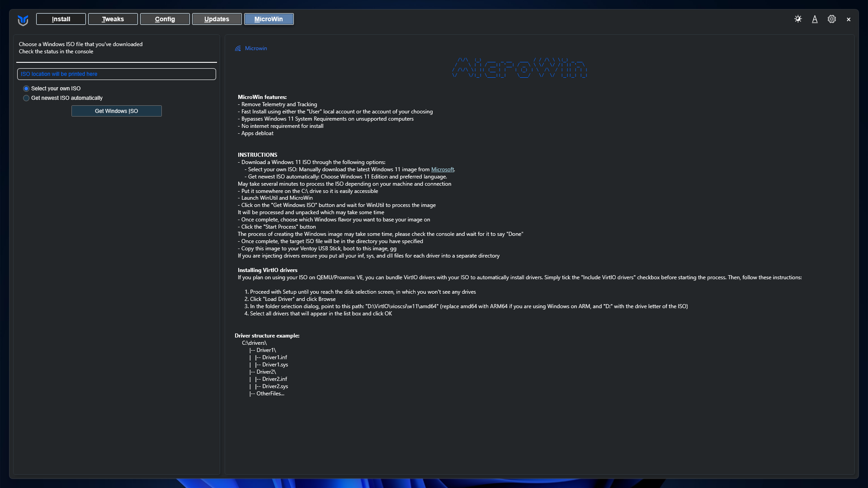Open the Tweaks tab

click(x=113, y=19)
